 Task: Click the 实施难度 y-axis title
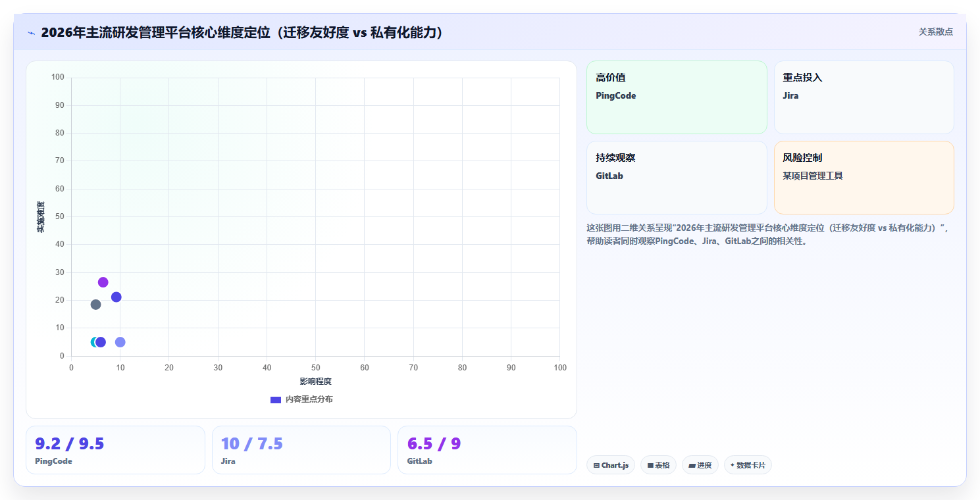pos(41,217)
